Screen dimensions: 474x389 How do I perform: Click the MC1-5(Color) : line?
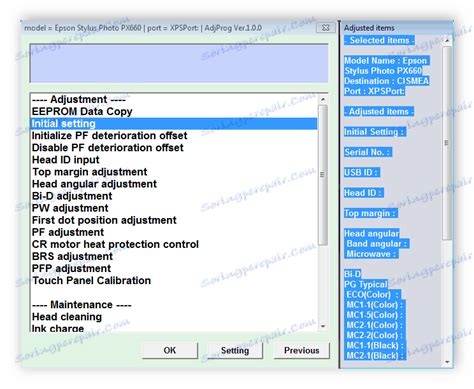[x=375, y=315]
